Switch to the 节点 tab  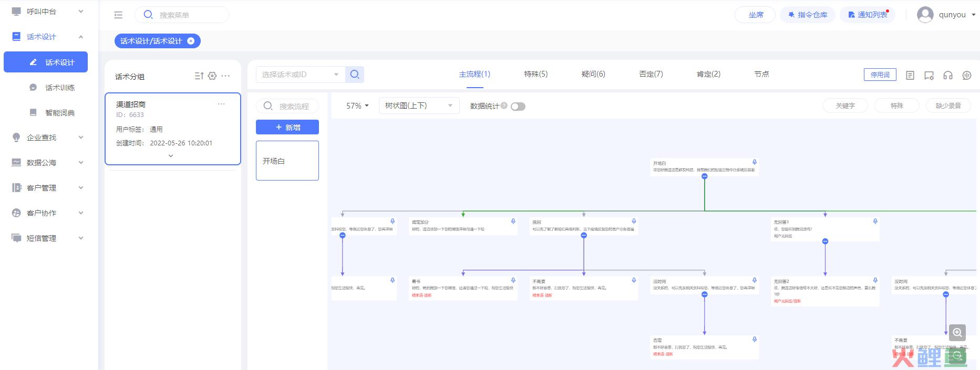coord(761,75)
